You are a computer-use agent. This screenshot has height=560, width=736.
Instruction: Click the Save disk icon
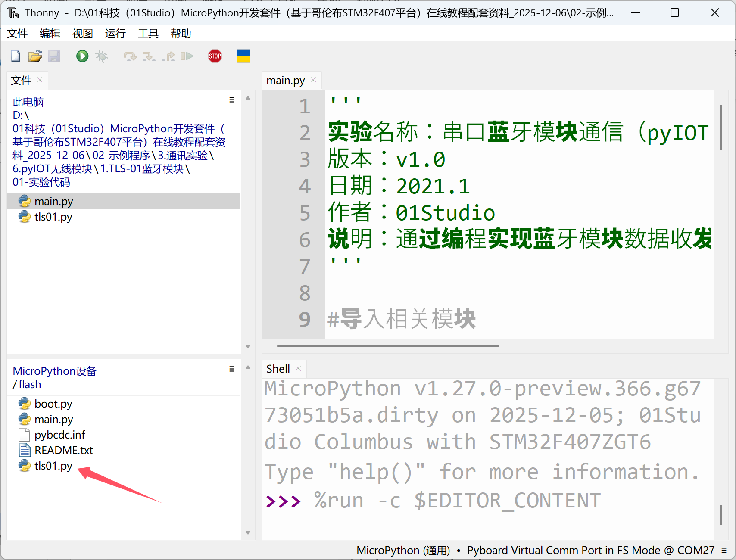54,56
